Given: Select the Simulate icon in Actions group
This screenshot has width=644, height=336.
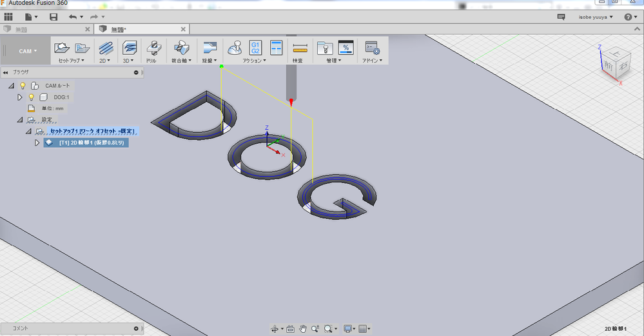Looking at the screenshot, I should [x=235, y=47].
